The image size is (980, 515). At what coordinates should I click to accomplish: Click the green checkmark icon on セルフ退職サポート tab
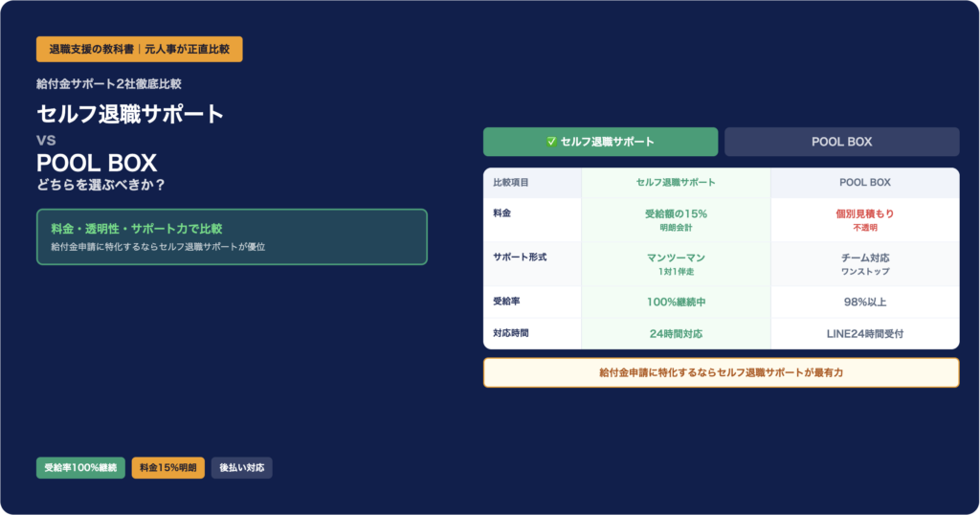[x=551, y=142]
